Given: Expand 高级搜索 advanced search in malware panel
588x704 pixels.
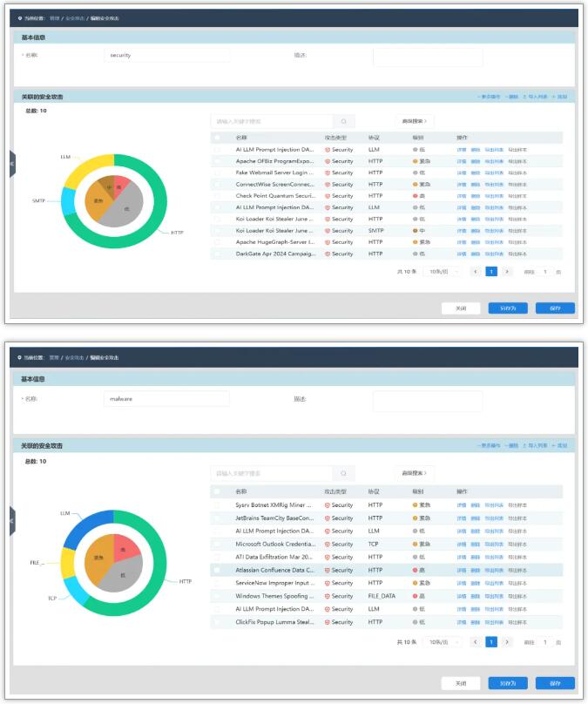Looking at the screenshot, I should [415, 473].
